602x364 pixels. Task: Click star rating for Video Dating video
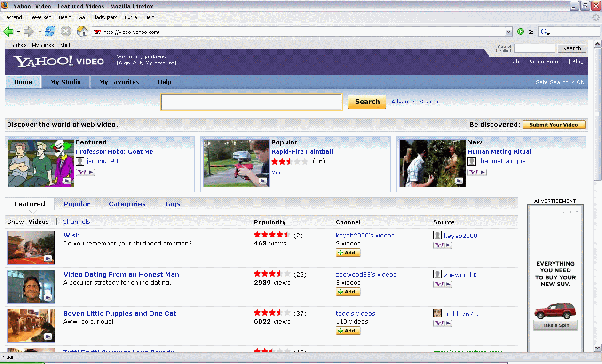[272, 274]
